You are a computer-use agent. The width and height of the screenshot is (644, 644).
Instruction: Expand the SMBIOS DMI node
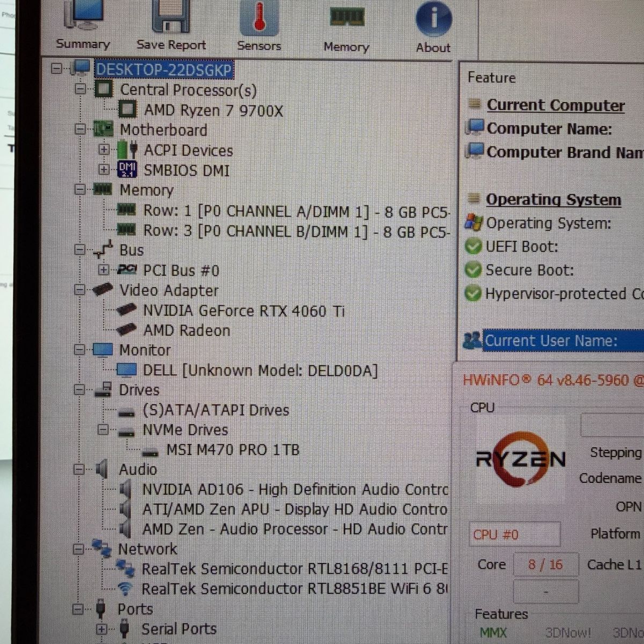[x=104, y=170]
